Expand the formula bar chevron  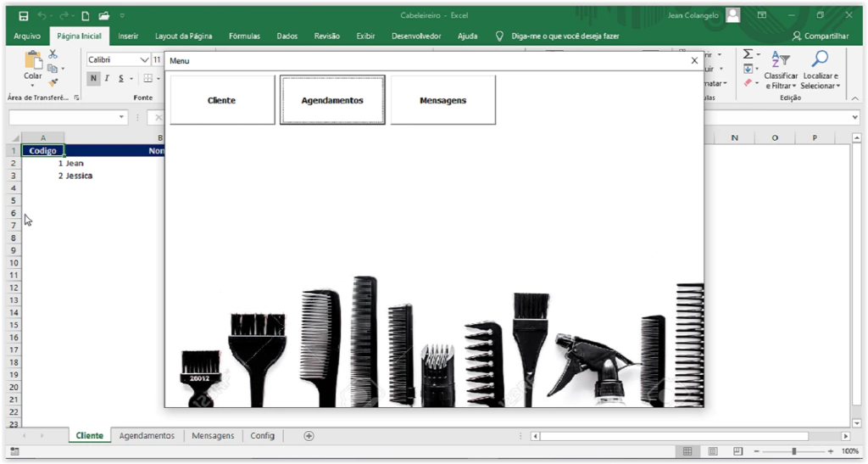(854, 117)
